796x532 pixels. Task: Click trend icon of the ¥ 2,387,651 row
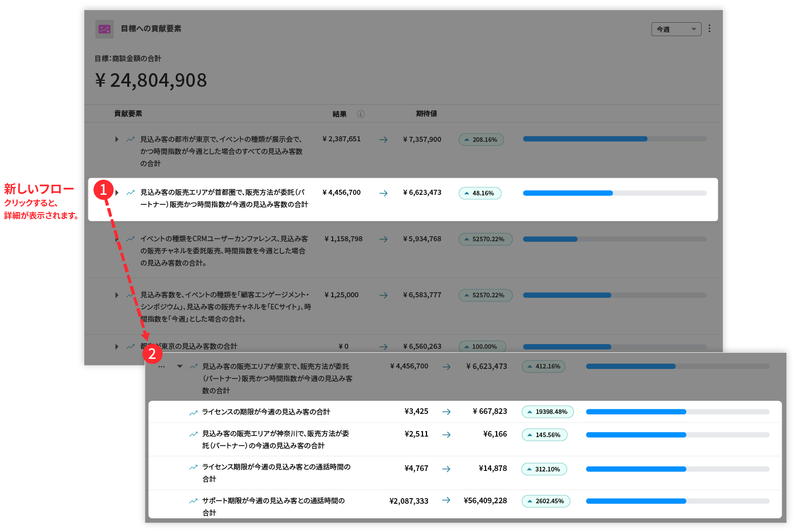tap(130, 139)
